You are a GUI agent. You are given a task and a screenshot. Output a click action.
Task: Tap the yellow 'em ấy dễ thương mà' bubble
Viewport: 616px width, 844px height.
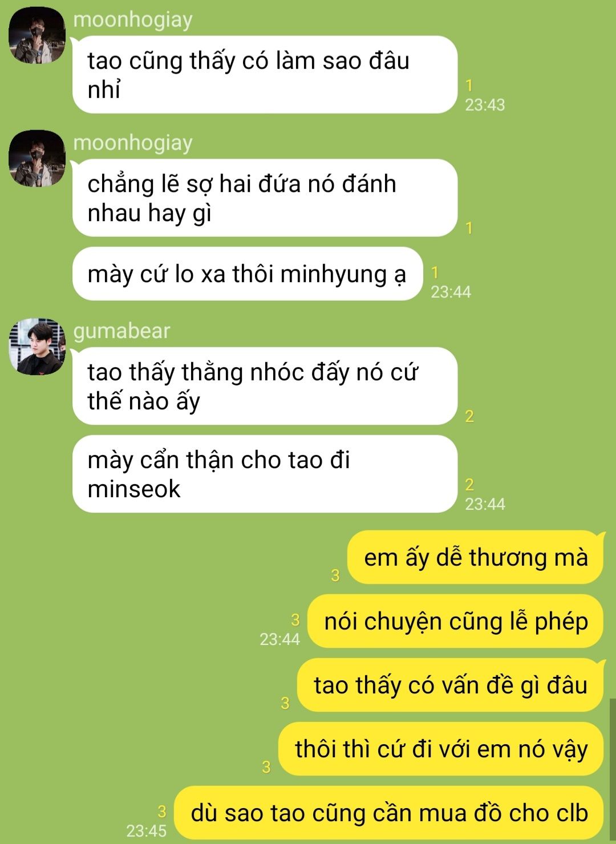(x=476, y=557)
